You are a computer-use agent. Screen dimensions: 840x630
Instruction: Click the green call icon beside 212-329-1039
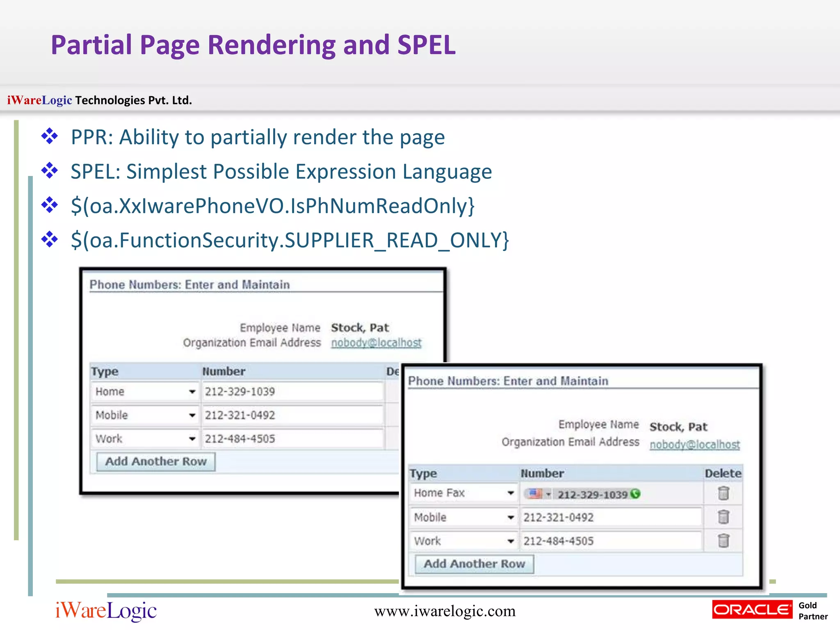click(x=635, y=494)
